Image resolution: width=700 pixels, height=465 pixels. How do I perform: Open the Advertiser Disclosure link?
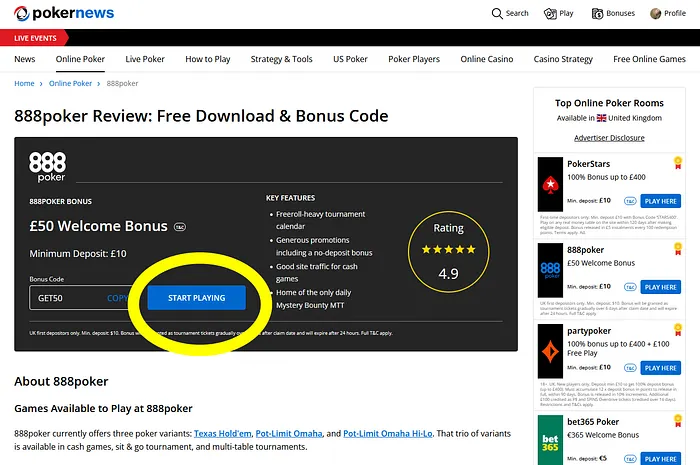coord(609,138)
